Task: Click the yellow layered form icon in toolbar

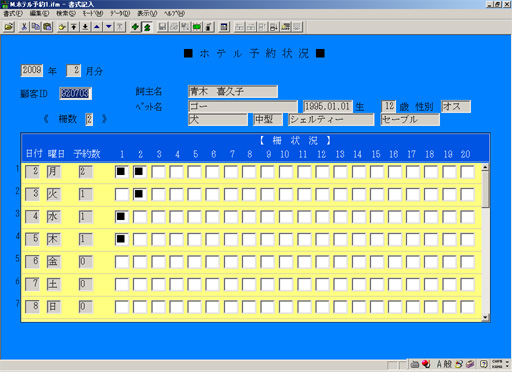Action: point(285,27)
